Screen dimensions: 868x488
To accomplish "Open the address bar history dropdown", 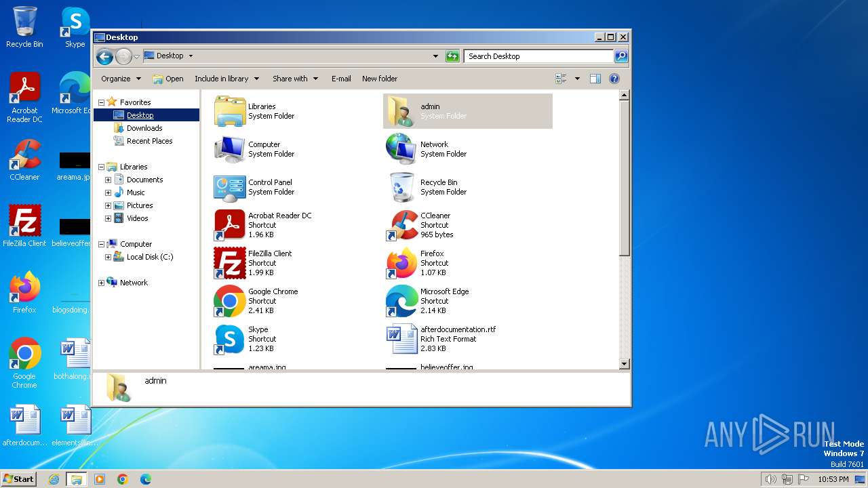I will point(435,56).
